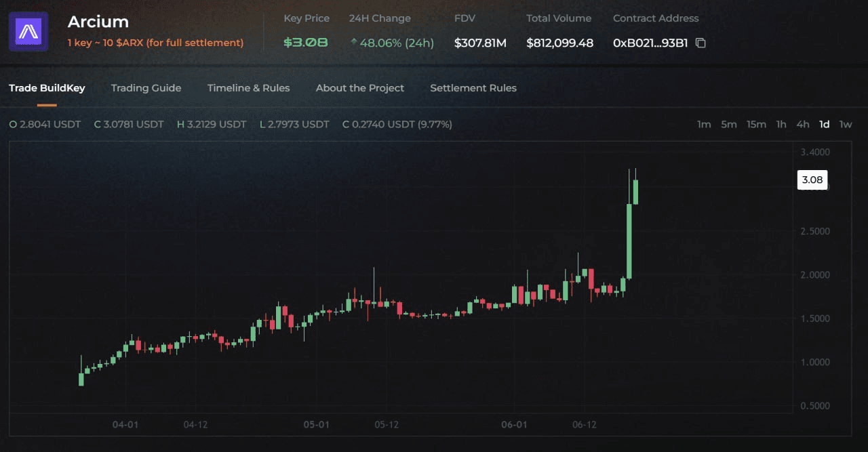Open the Timeline & Rules tab
The width and height of the screenshot is (868, 452).
point(248,88)
